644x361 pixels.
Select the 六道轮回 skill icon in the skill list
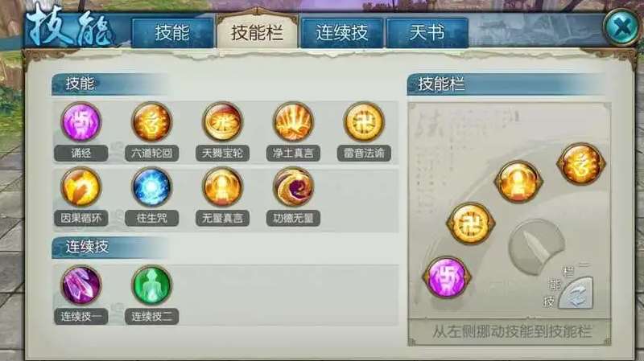pos(151,122)
